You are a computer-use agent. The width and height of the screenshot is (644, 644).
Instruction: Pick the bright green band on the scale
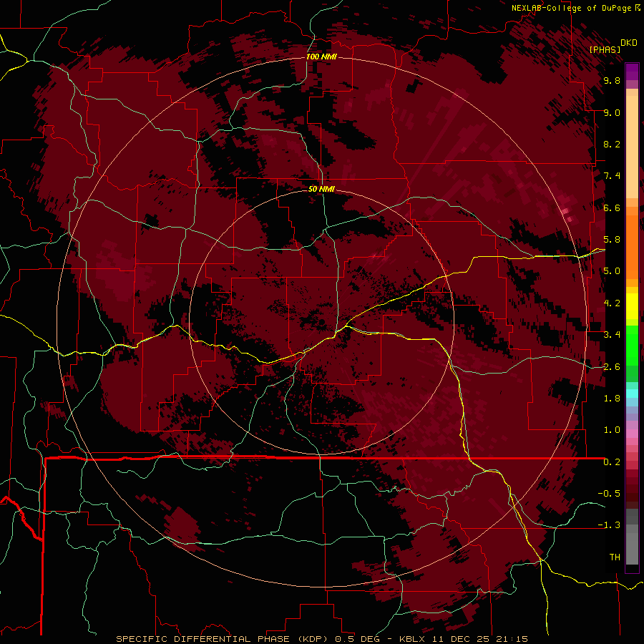[x=632, y=344]
